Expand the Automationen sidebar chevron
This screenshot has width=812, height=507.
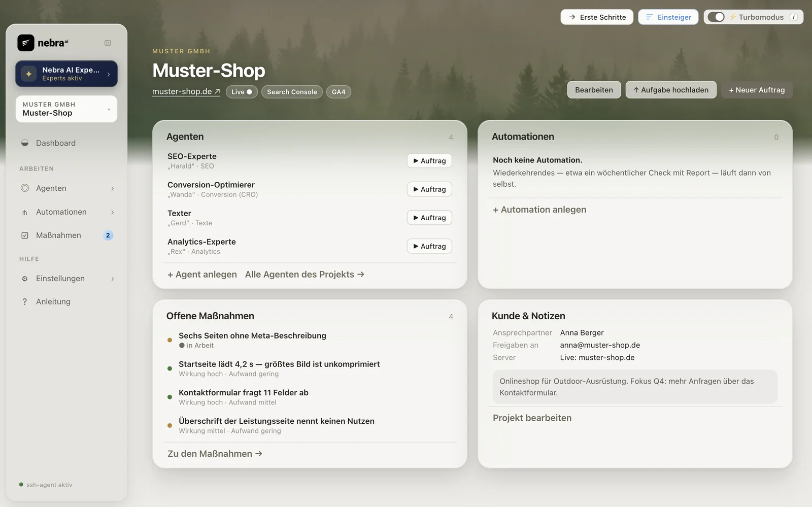[x=113, y=212]
